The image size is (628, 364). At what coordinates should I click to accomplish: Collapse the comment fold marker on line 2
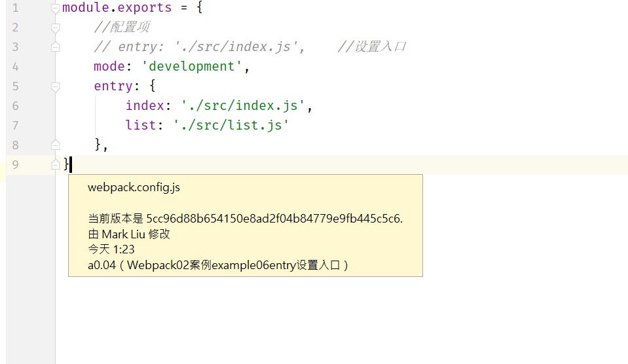(56, 28)
